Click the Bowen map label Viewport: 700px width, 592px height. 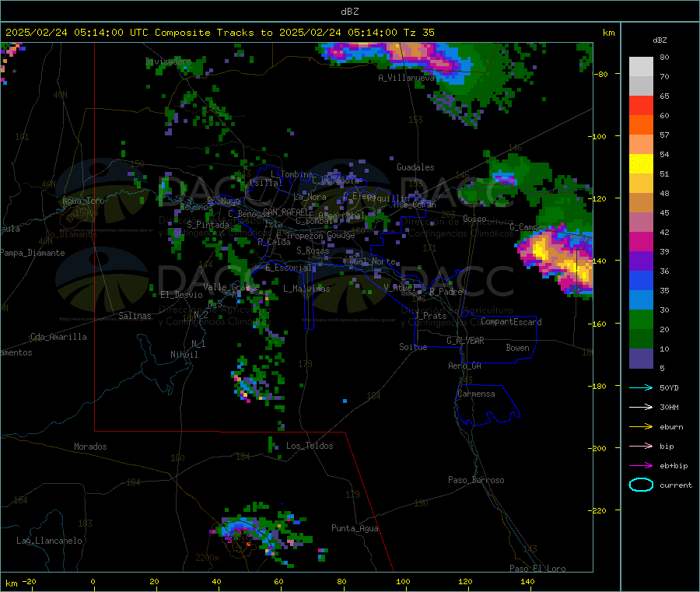click(517, 348)
